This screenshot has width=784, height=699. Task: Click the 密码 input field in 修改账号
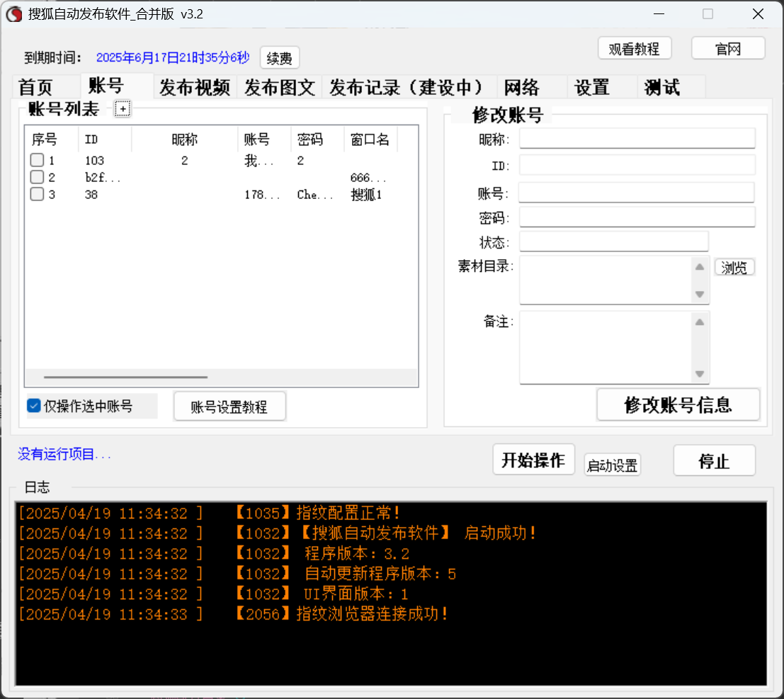point(637,217)
